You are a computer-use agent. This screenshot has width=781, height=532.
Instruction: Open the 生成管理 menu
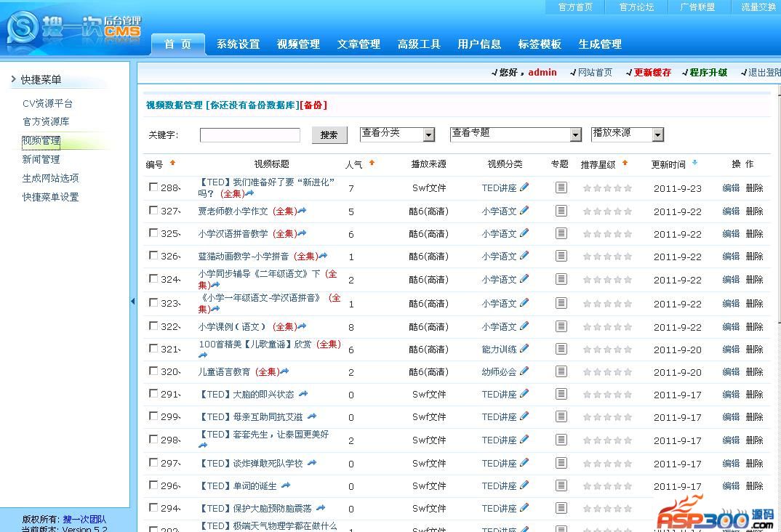tap(600, 44)
